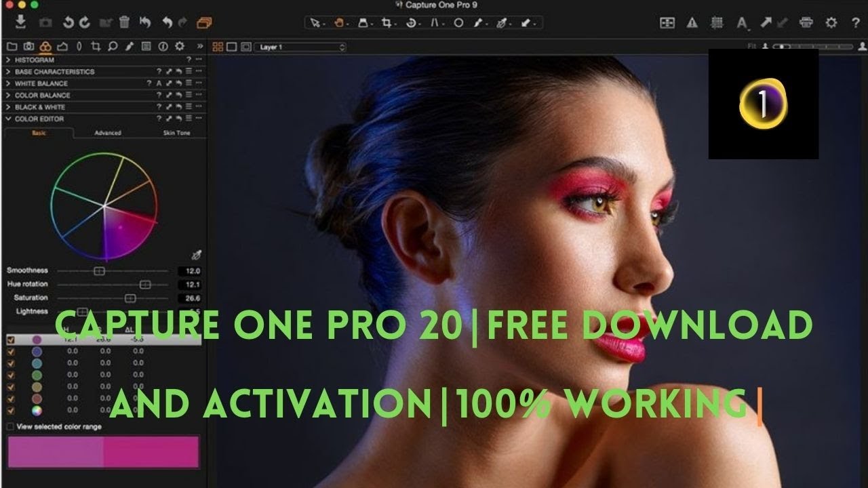
Task: Click the undo arrow icon
Action: tap(167, 22)
